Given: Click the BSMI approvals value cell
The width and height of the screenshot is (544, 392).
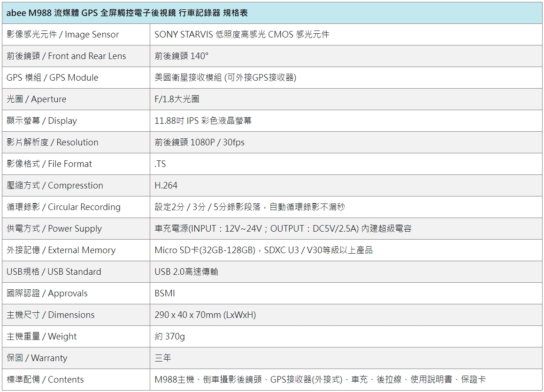Looking at the screenshot, I should [x=163, y=293].
